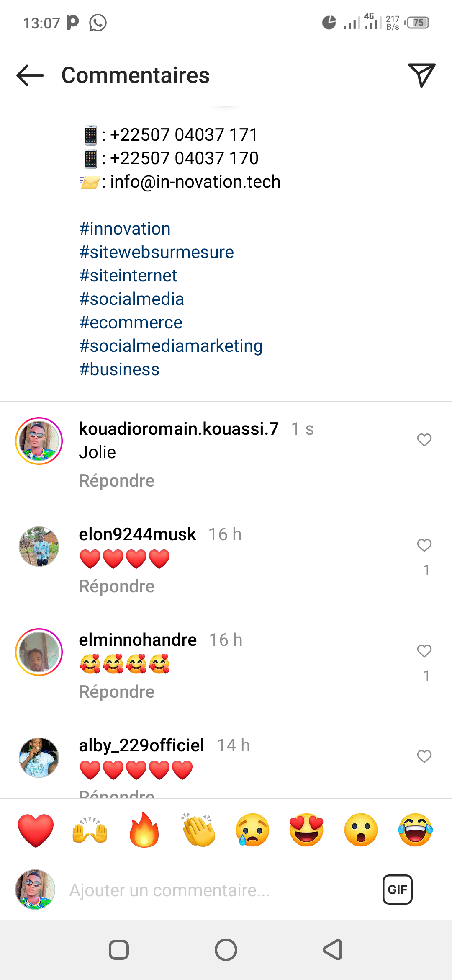Open the #socialmediamarketing hashtag
This screenshot has height=980, width=452.
pos(171,346)
